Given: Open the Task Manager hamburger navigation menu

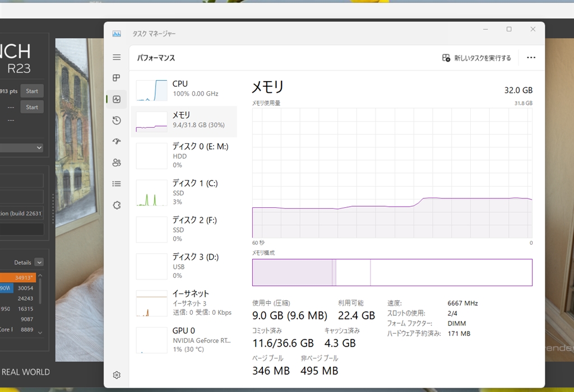Looking at the screenshot, I should pyautogui.click(x=117, y=57).
